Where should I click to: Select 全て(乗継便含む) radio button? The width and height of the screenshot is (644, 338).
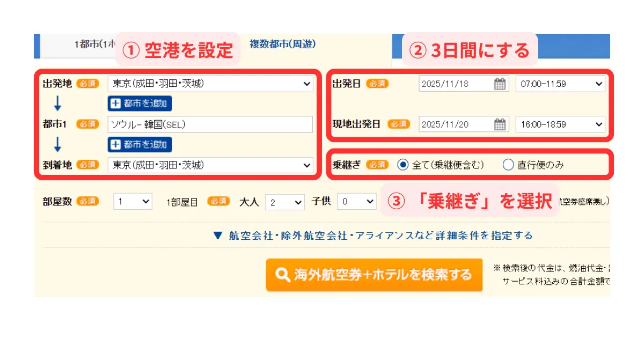(402, 165)
